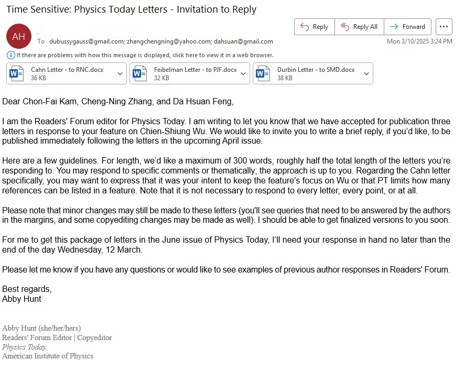Open the Durbin Letter - to SMD.docx attachment
The height and width of the screenshot is (365, 462).
[x=313, y=73]
